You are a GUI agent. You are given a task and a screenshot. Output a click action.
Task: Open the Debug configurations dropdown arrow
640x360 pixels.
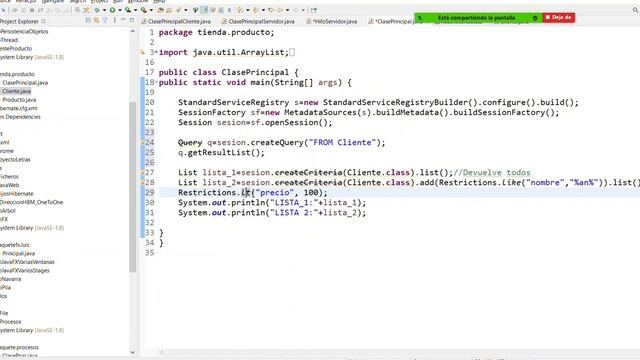tap(104, 10)
